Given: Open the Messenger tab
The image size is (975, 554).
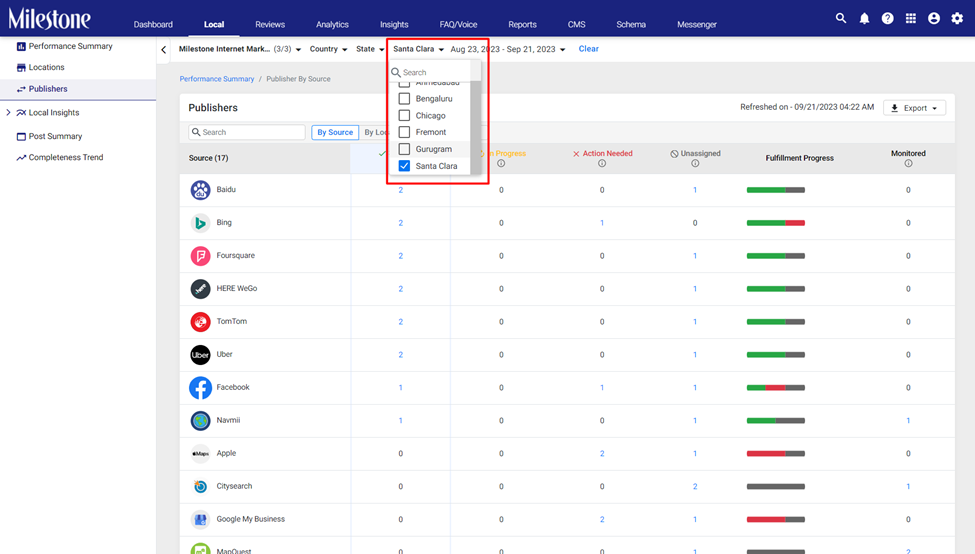Looking at the screenshot, I should 696,24.
